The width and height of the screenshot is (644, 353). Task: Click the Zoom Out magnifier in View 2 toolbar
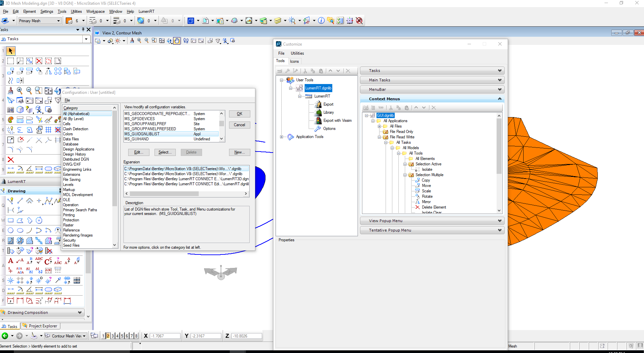click(x=146, y=40)
